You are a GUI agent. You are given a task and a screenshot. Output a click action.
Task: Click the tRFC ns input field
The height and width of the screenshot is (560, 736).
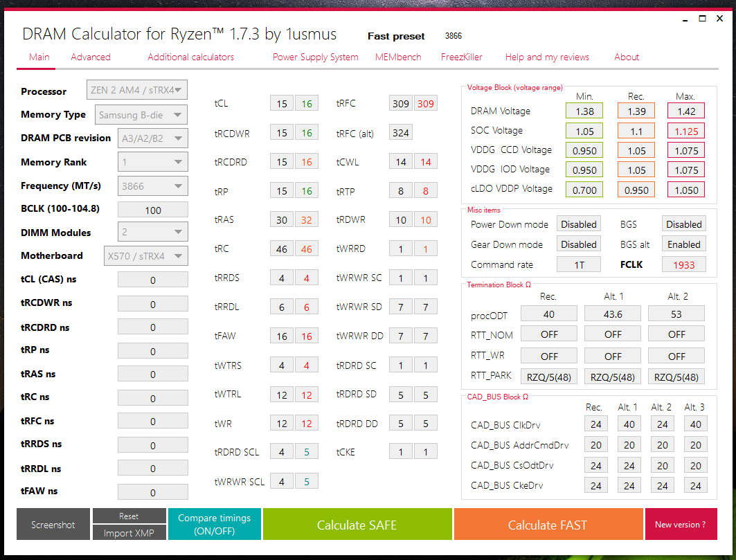click(152, 421)
